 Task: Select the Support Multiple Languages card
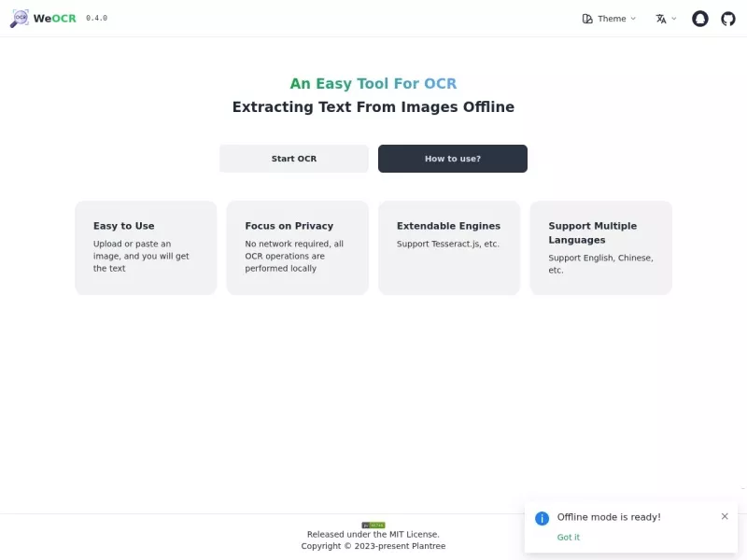click(601, 247)
